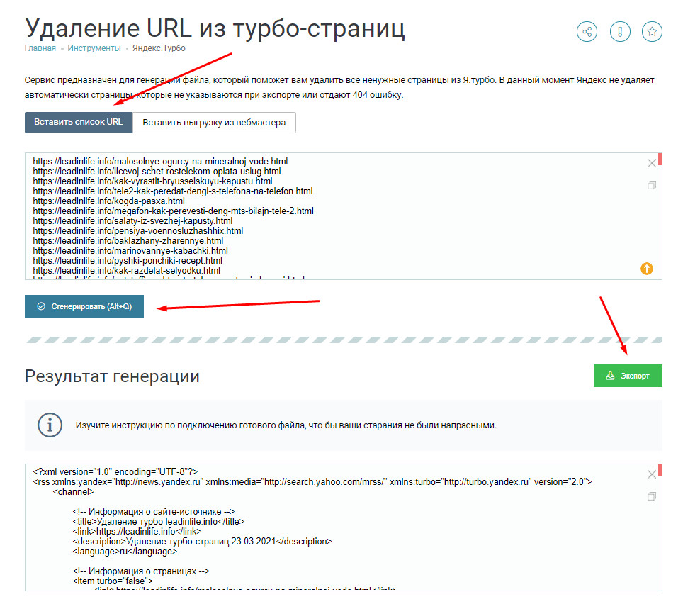Image resolution: width=700 pixels, height=609 pixels.
Task: Copy the URL list using the copy icon
Action: pyautogui.click(x=652, y=186)
